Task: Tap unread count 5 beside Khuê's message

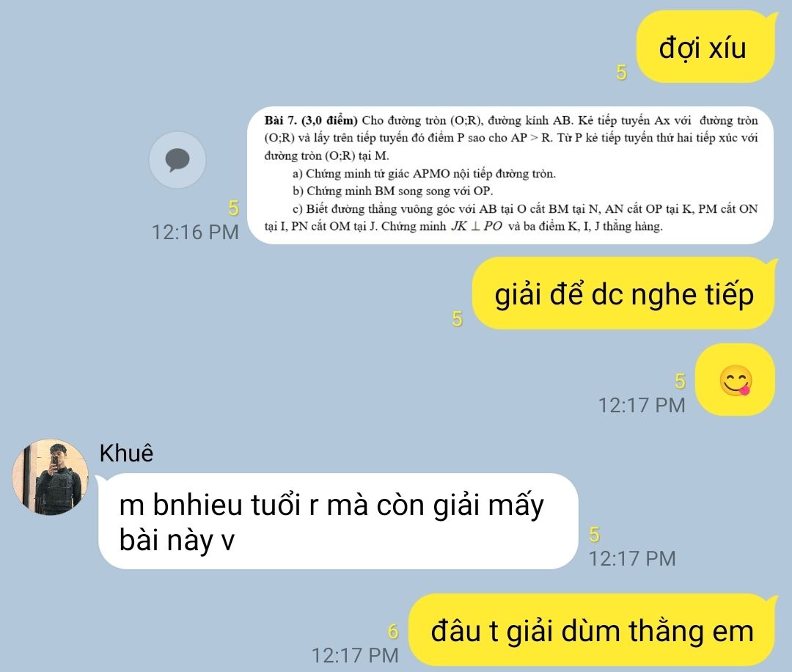Action: coord(594,535)
